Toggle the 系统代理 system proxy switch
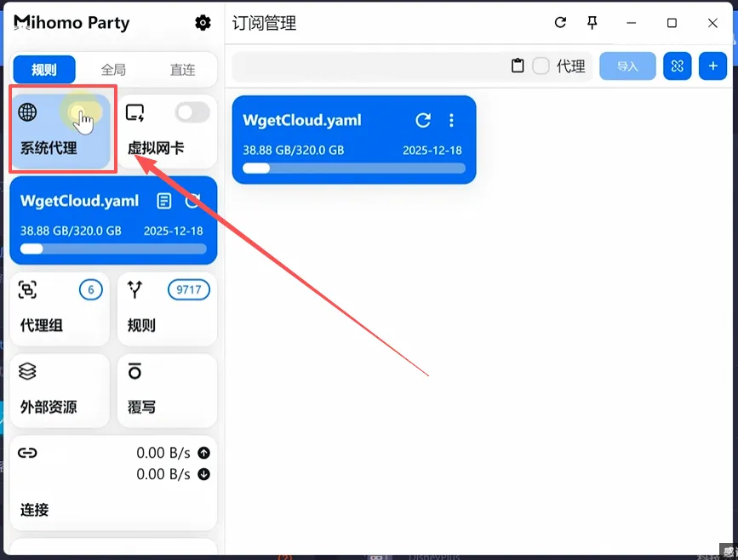The image size is (738, 560). 84,112
